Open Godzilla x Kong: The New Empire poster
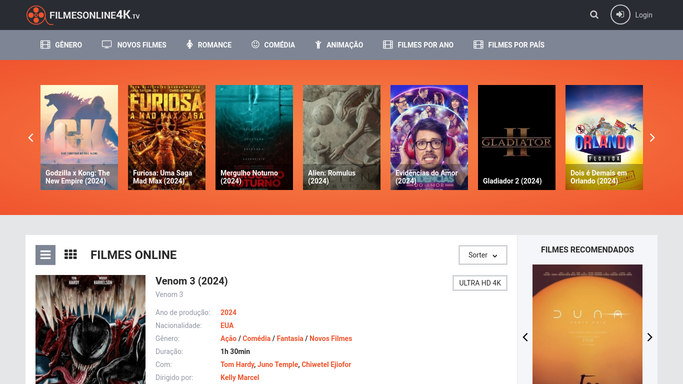This screenshot has width=683, height=384. pos(79,137)
